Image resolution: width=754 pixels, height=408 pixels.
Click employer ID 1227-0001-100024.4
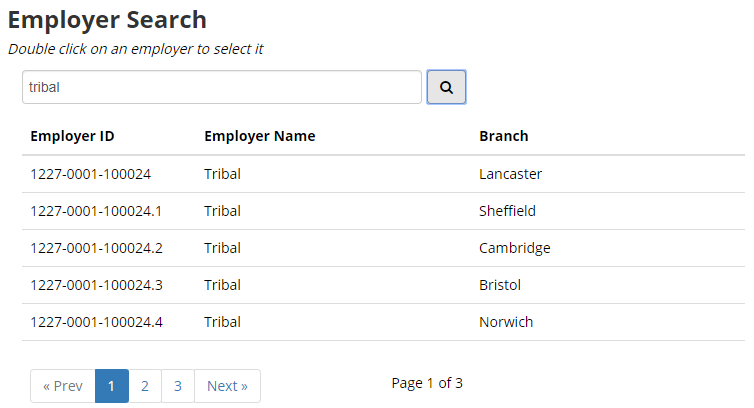pyautogui.click(x=96, y=322)
